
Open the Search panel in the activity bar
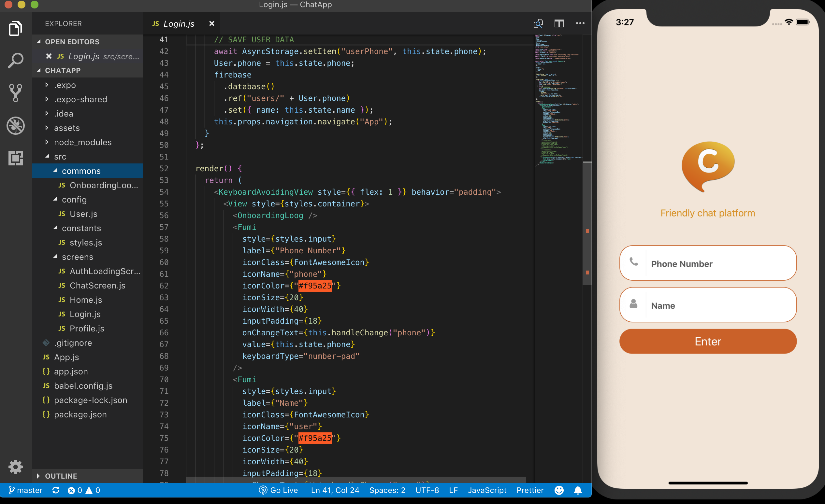click(15, 60)
